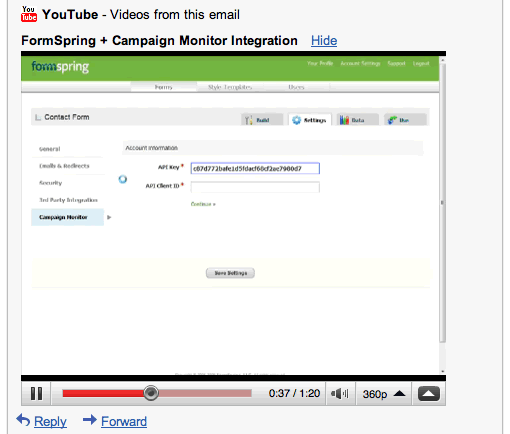Select 3rd Party Integration in sidebar
Screen dimensions: 510x434
68,200
